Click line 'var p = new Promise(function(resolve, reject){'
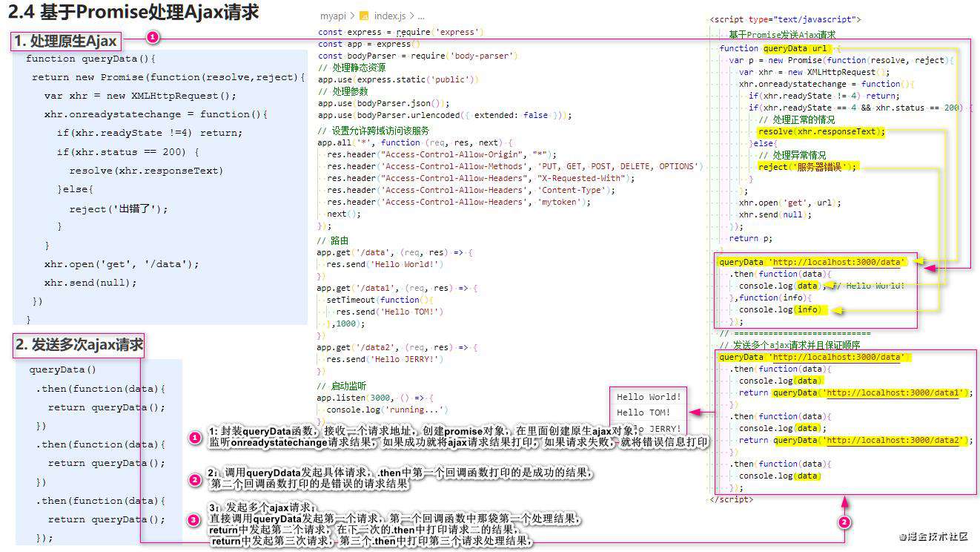Viewport: 980px width, 552px height. point(841,60)
